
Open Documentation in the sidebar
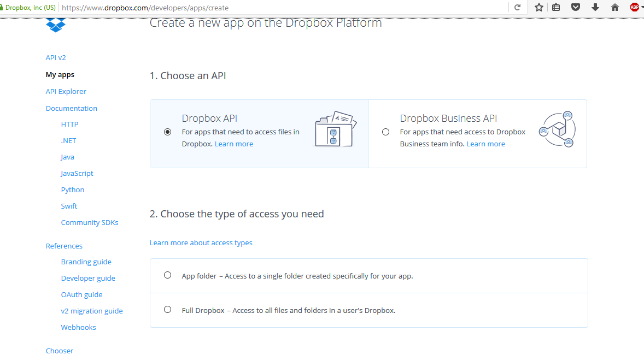point(71,108)
